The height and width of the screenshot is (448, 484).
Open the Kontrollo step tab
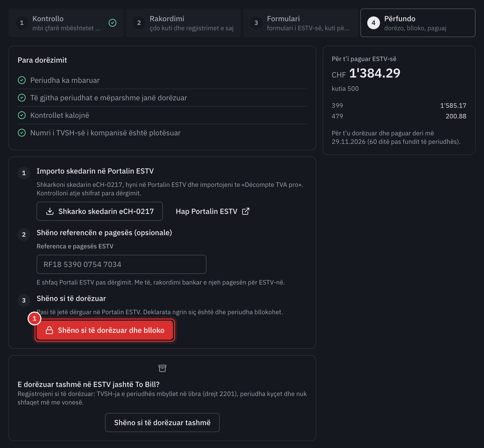tap(66, 23)
